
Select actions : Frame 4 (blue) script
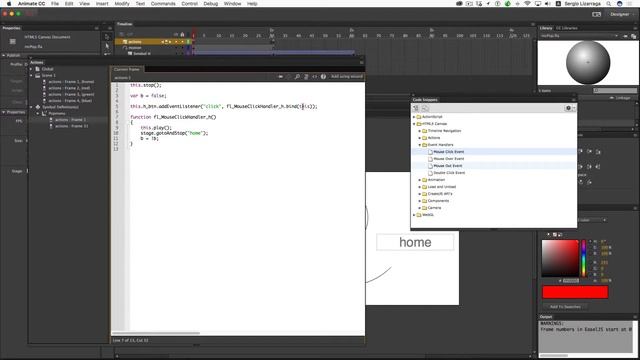70,100
